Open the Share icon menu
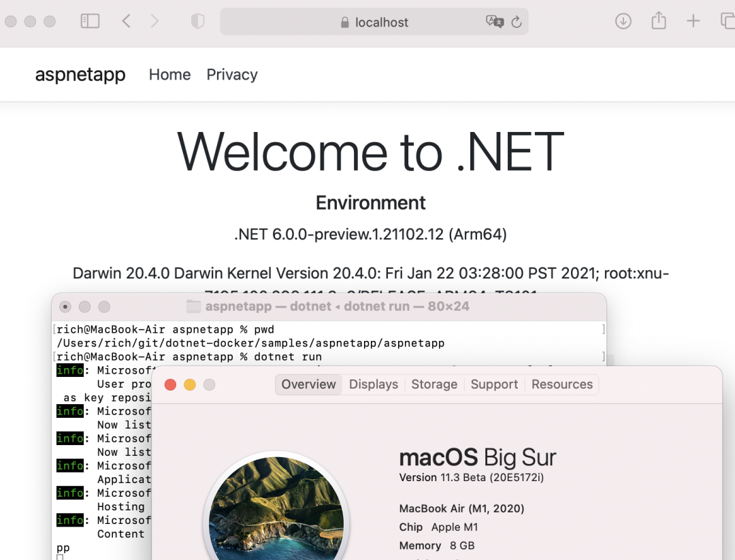The height and width of the screenshot is (560, 735). click(x=659, y=20)
